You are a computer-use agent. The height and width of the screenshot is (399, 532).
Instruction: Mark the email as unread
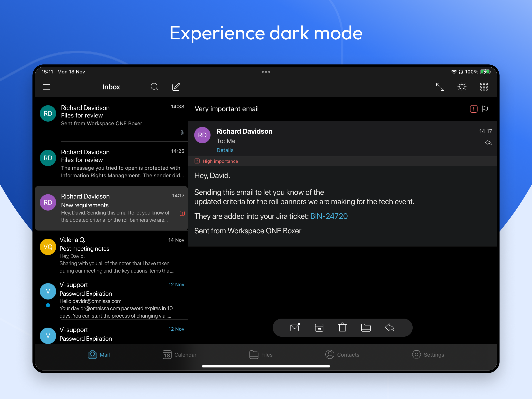click(295, 327)
